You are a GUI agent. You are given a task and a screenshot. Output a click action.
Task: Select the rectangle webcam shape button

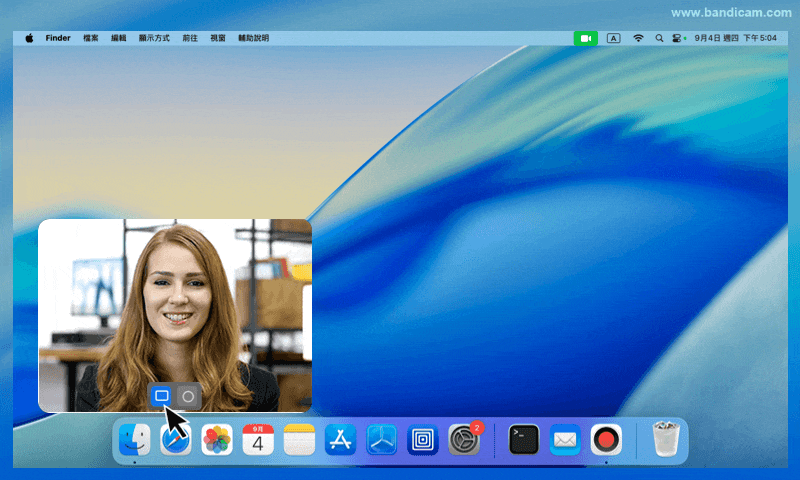click(x=162, y=396)
